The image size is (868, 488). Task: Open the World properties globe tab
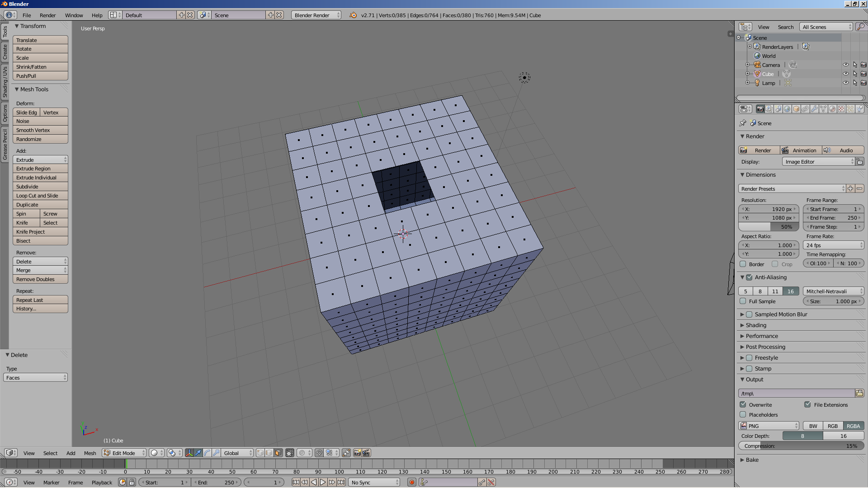(787, 109)
